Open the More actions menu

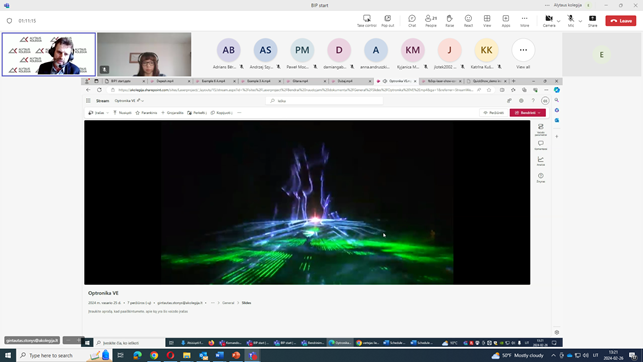point(524,20)
